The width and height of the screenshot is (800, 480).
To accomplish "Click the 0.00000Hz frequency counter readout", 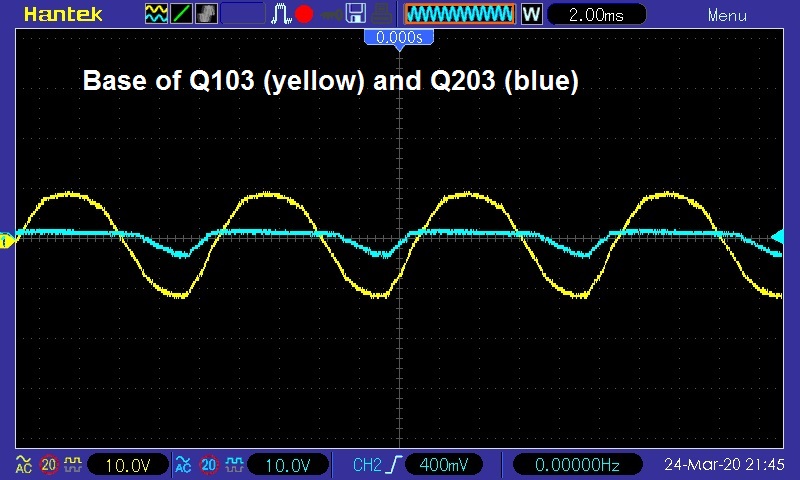I will [x=577, y=465].
